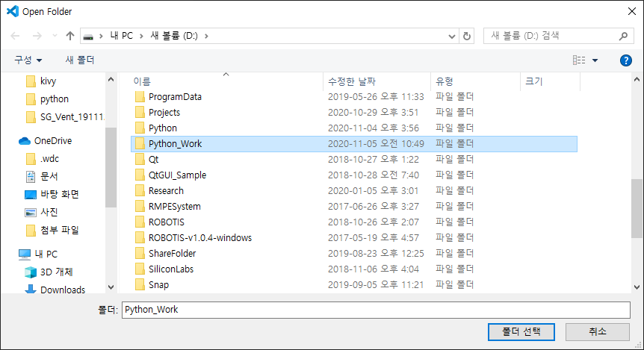Image resolution: width=644 pixels, height=350 pixels.
Task: Click navigation pane scroll down arrow
Action: pos(111,287)
